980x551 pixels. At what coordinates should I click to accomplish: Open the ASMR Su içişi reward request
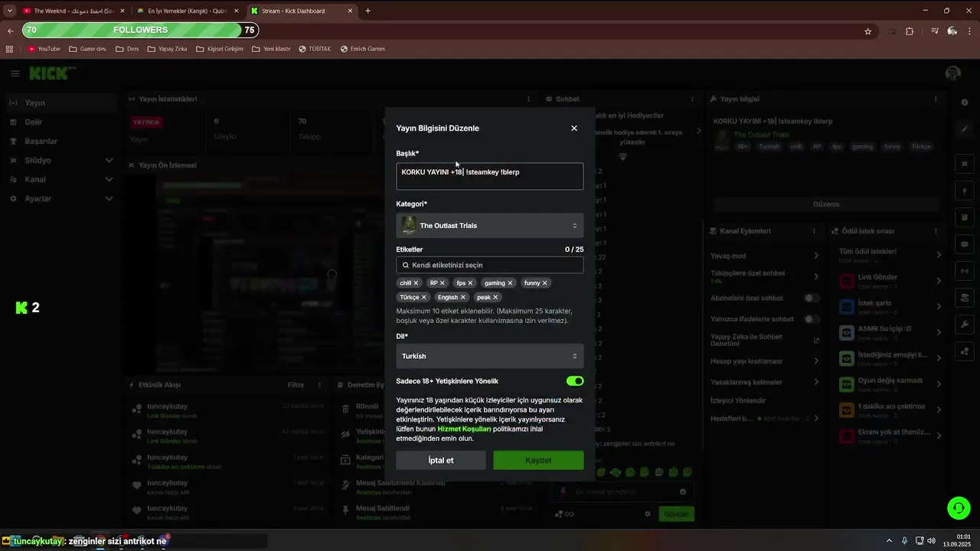pyautogui.click(x=890, y=333)
